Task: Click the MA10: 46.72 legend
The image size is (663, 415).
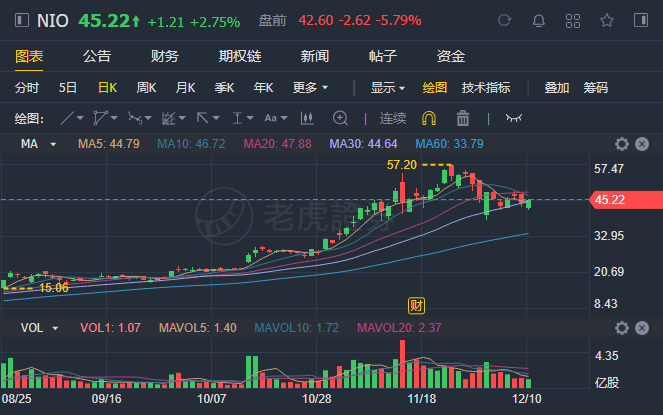Action: click(191, 144)
